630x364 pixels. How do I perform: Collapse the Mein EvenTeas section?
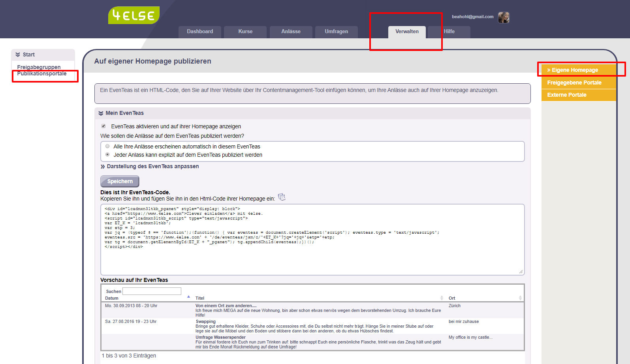click(x=101, y=113)
